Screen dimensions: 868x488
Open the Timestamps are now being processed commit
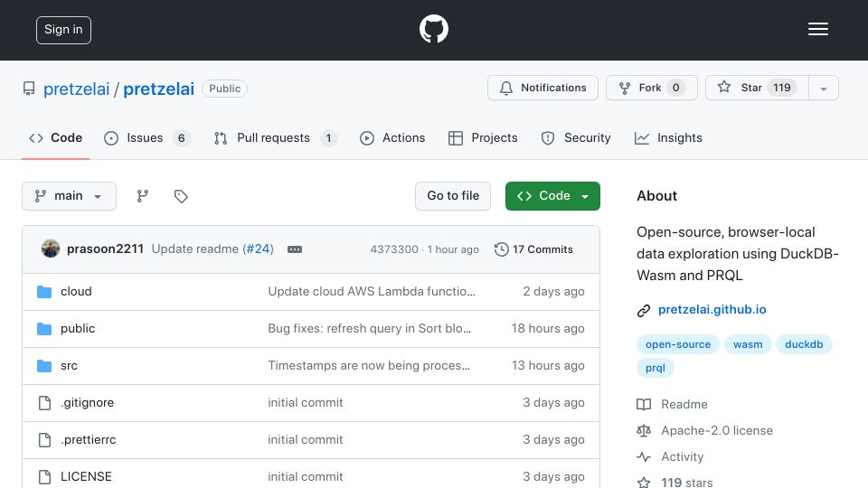pyautogui.click(x=369, y=366)
